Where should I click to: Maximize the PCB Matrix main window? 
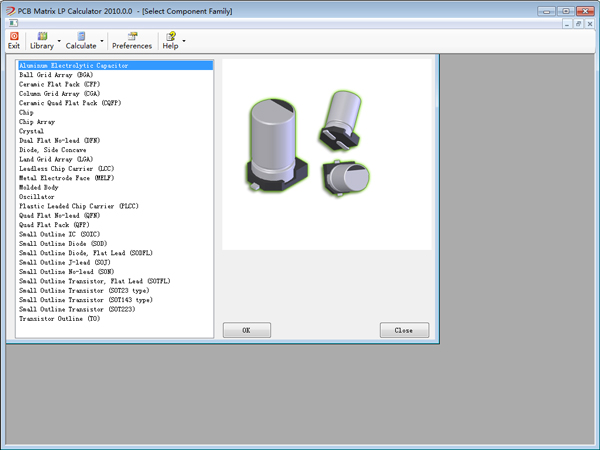coord(566,11)
